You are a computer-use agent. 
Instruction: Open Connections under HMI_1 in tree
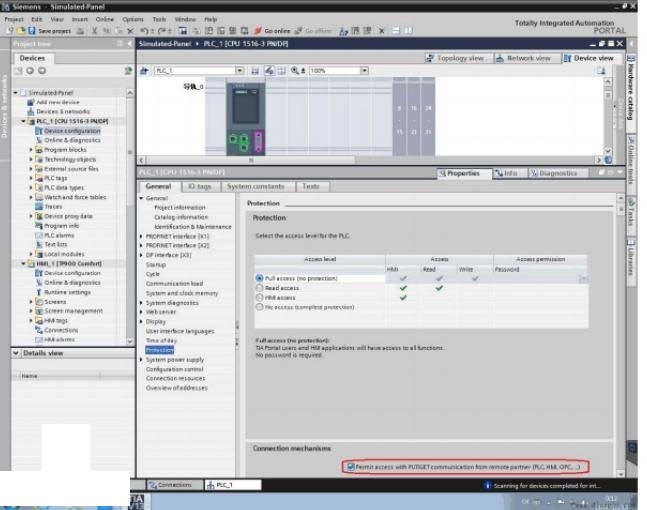click(x=60, y=330)
